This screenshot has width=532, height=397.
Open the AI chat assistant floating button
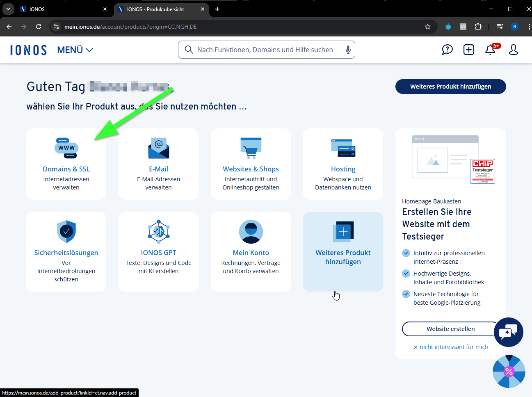tap(509, 332)
